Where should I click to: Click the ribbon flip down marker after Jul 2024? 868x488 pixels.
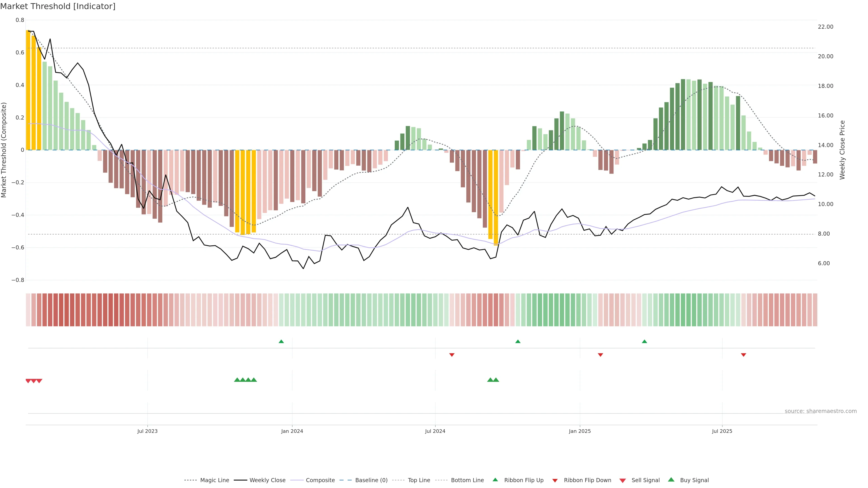click(x=452, y=355)
